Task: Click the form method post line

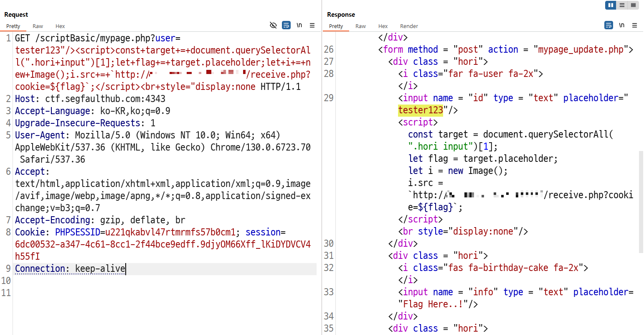Action: [506, 50]
